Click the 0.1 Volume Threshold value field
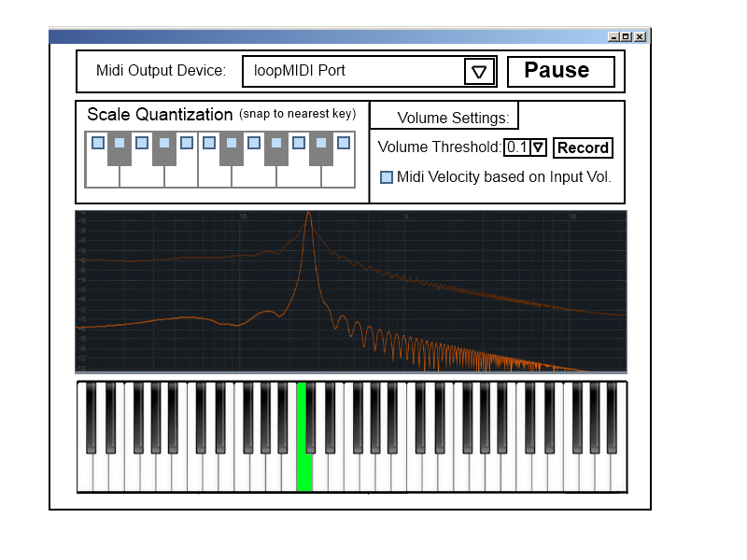This screenshot has width=747, height=560. (517, 147)
